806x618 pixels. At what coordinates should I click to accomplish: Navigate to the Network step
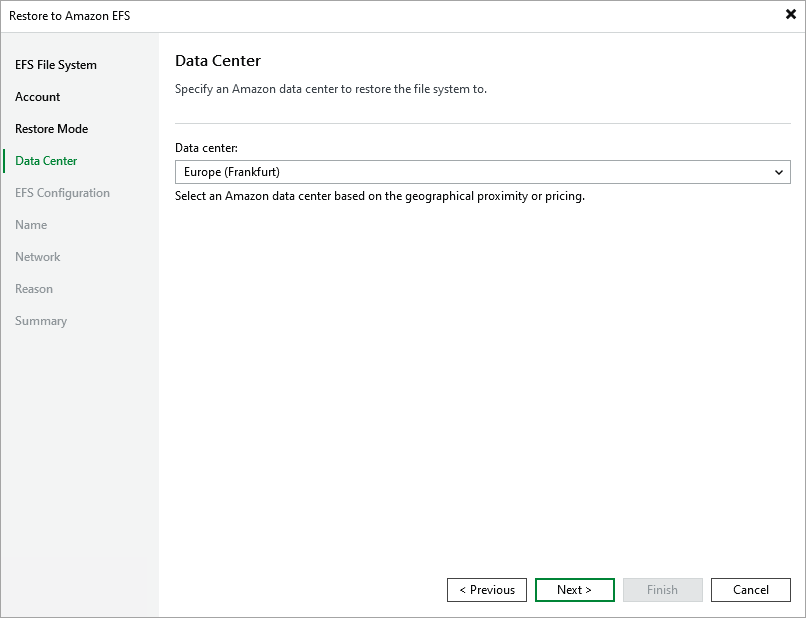pyautogui.click(x=38, y=256)
